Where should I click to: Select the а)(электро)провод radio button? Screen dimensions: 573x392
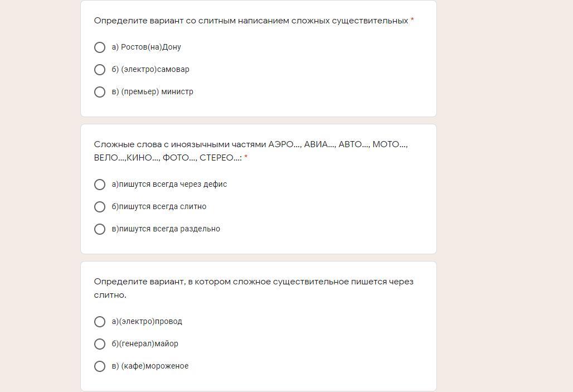click(x=99, y=322)
